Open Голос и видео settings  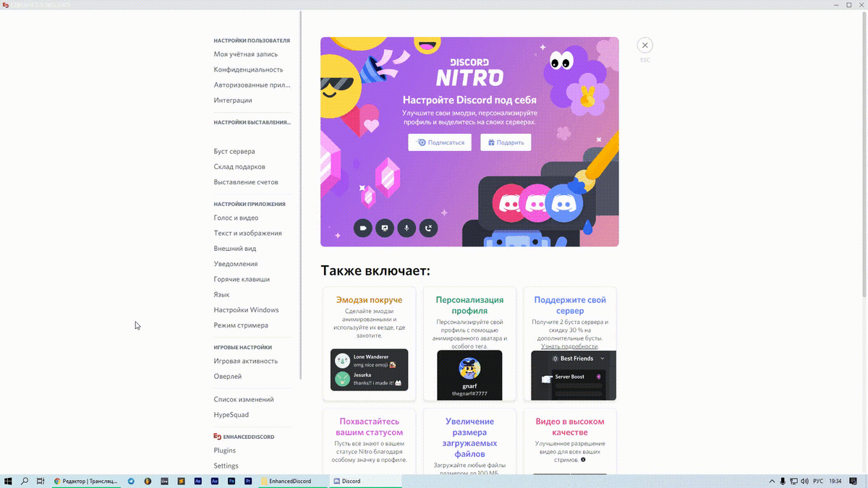(x=236, y=218)
